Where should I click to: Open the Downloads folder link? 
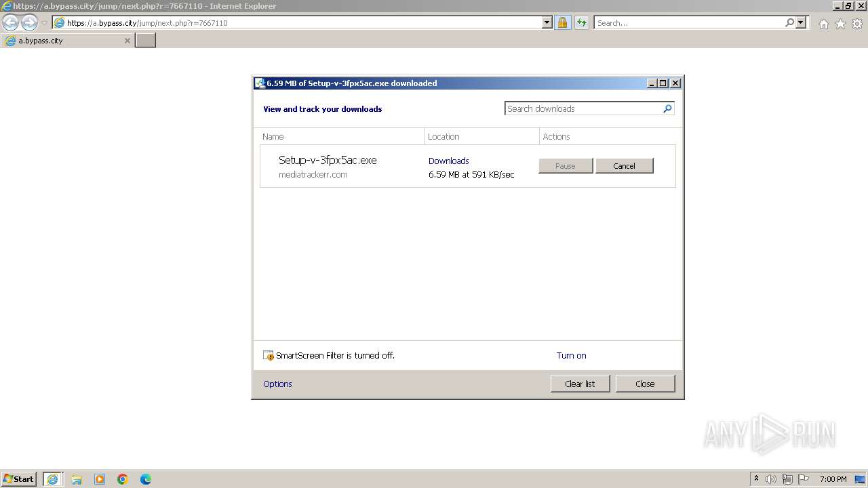448,161
